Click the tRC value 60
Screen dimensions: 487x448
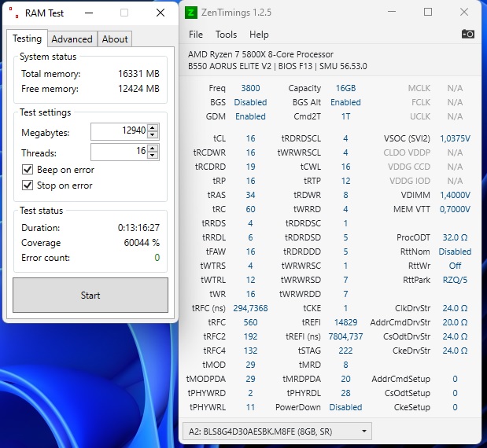point(250,209)
